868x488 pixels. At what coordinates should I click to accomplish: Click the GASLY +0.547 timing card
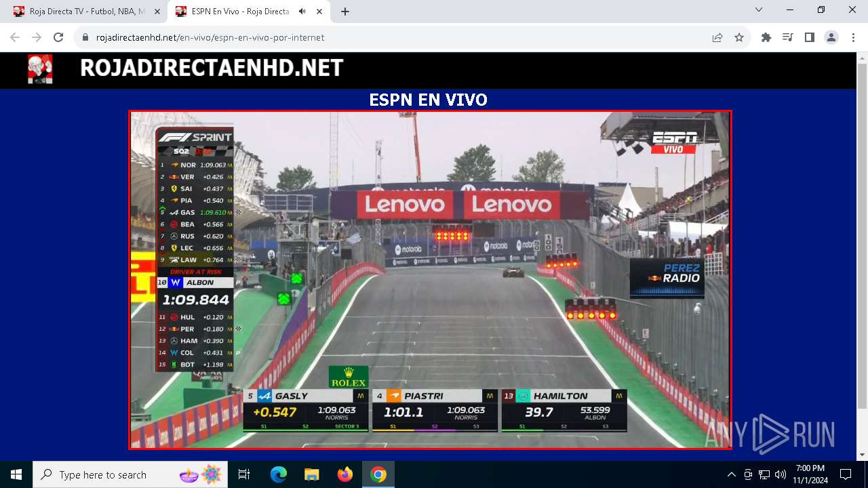pyautogui.click(x=306, y=410)
